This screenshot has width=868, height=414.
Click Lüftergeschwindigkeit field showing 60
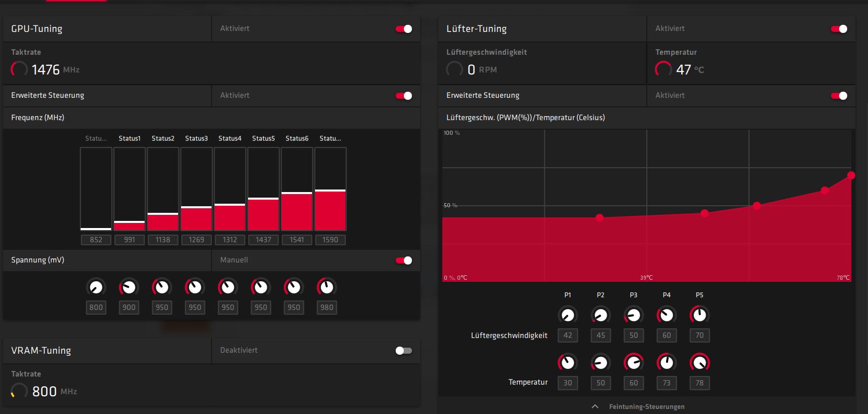point(667,335)
